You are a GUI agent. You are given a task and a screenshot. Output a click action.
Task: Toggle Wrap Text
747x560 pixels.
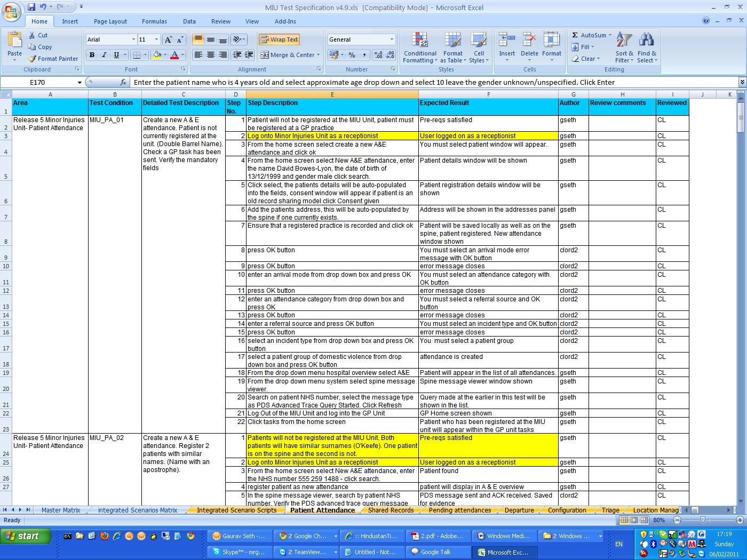[x=279, y=39]
